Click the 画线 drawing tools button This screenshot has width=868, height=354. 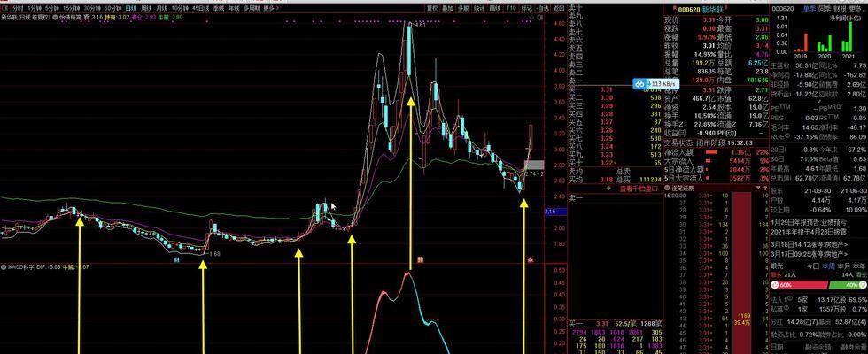pyautogui.click(x=494, y=8)
